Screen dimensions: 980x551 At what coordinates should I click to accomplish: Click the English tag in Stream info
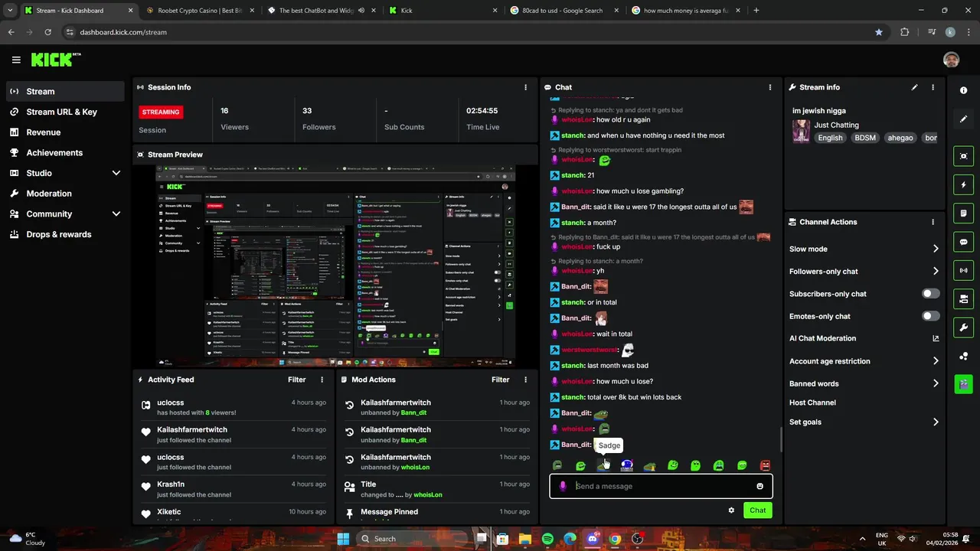(x=830, y=138)
